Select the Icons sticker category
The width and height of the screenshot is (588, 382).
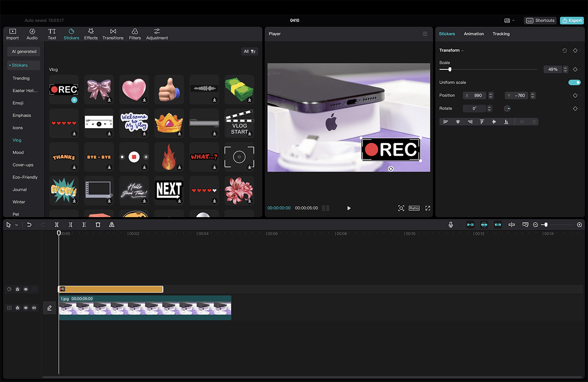(17, 128)
